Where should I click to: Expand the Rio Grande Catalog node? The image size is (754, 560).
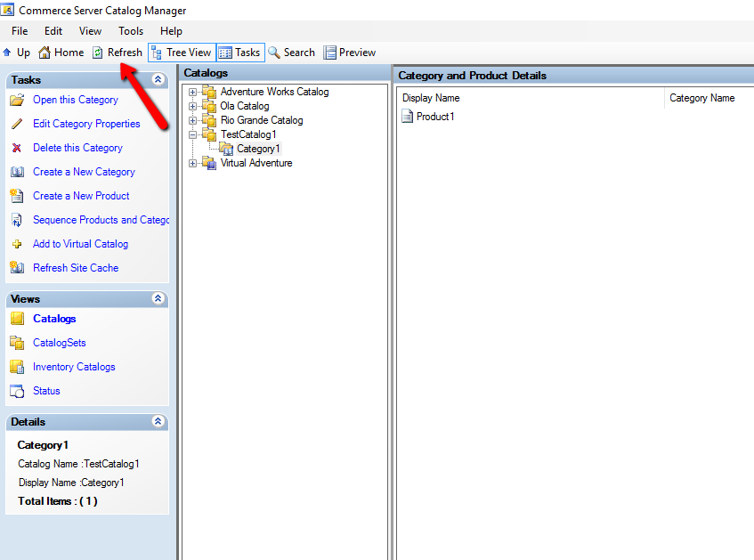point(193,120)
